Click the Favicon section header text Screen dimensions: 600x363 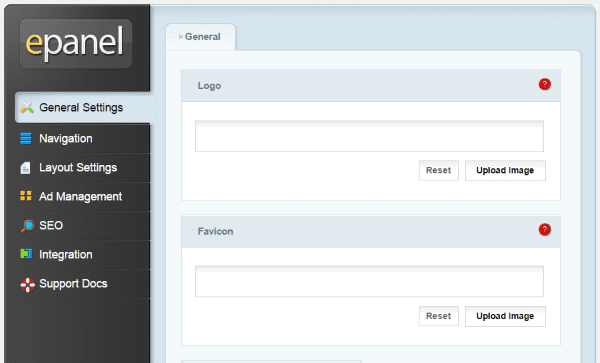tap(215, 231)
